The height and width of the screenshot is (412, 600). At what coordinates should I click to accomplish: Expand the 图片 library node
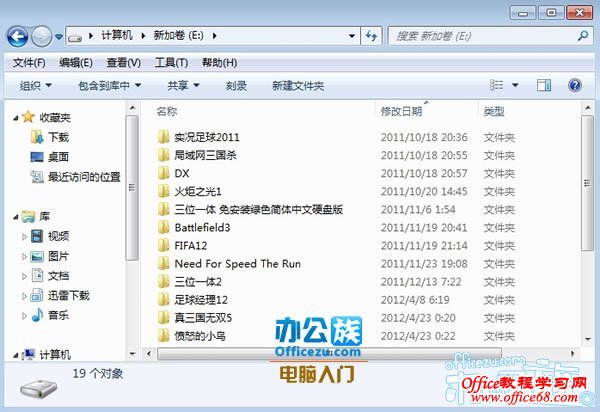[24, 257]
